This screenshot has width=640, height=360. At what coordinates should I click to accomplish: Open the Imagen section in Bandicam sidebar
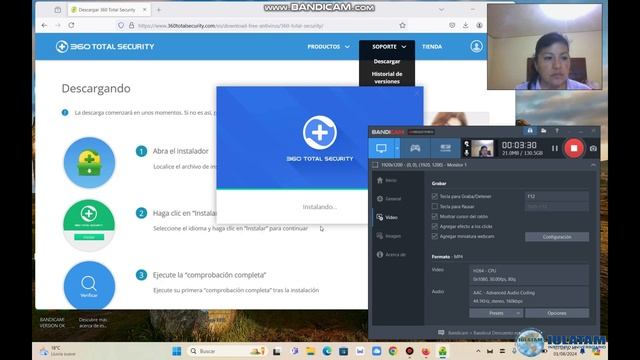[x=389, y=236]
